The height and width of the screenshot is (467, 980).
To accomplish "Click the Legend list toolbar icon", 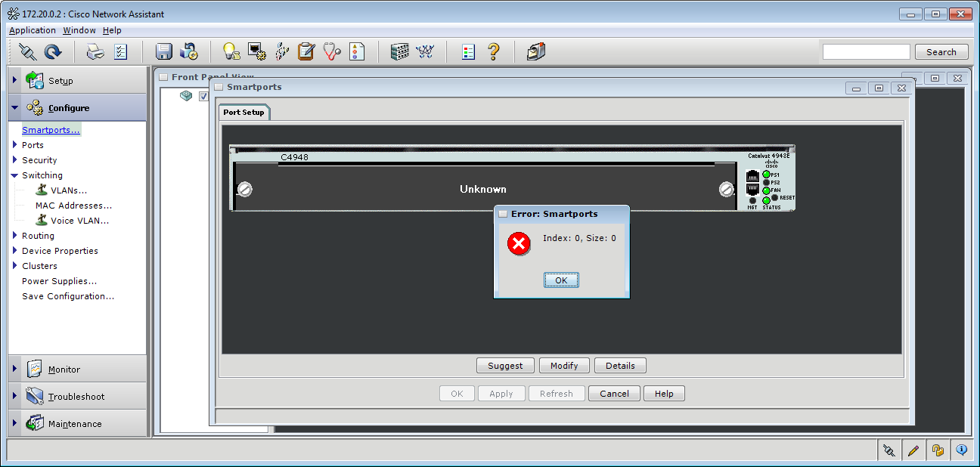I will coord(469,51).
